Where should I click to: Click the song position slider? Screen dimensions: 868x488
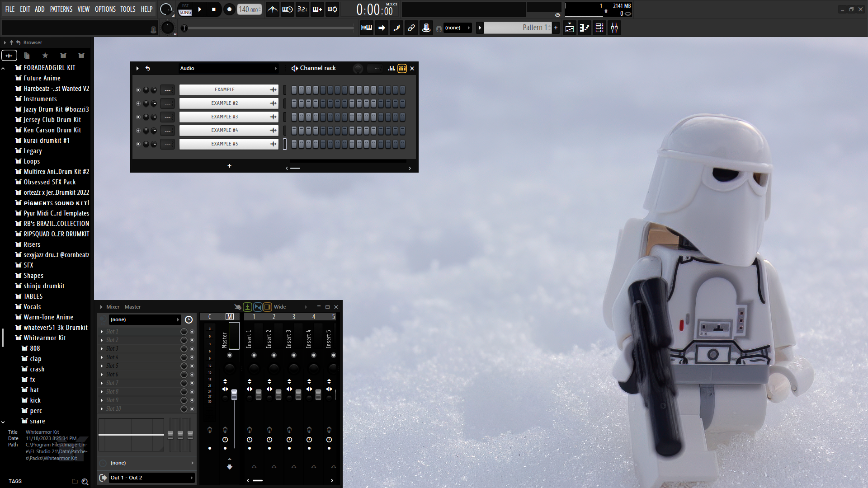point(268,28)
